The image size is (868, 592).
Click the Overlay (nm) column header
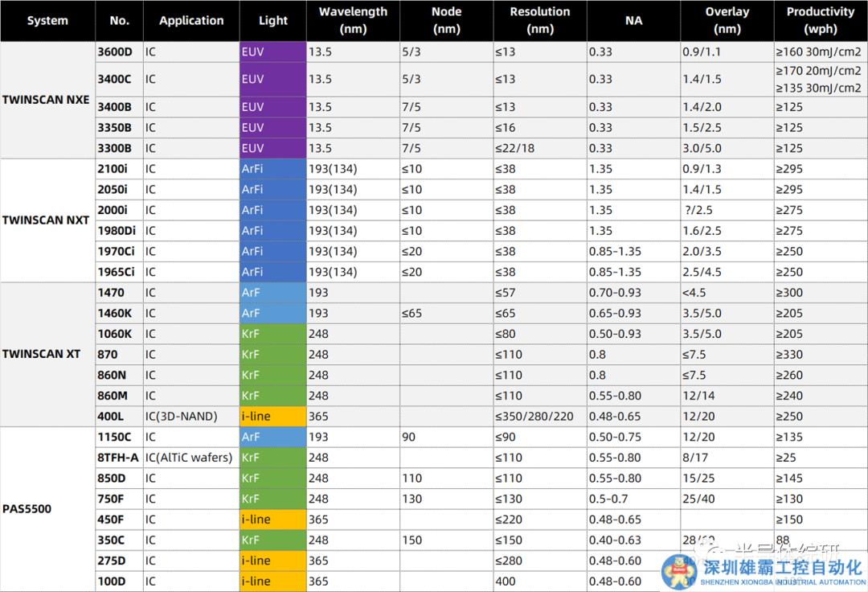[x=727, y=21]
